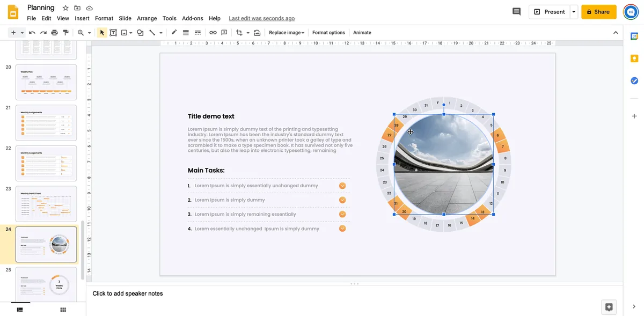
Task: Switch to grid view
Action: point(63,310)
